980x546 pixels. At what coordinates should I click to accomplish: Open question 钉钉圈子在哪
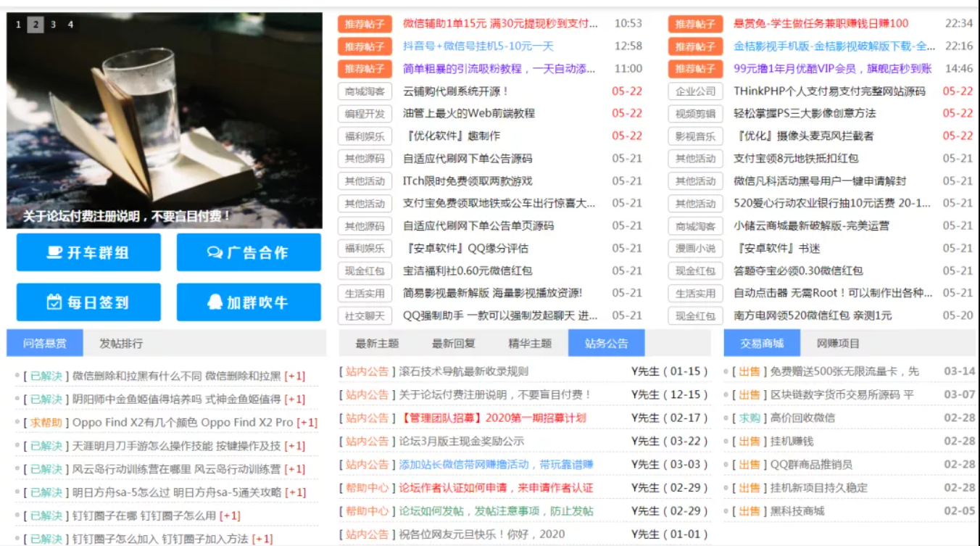point(144,515)
